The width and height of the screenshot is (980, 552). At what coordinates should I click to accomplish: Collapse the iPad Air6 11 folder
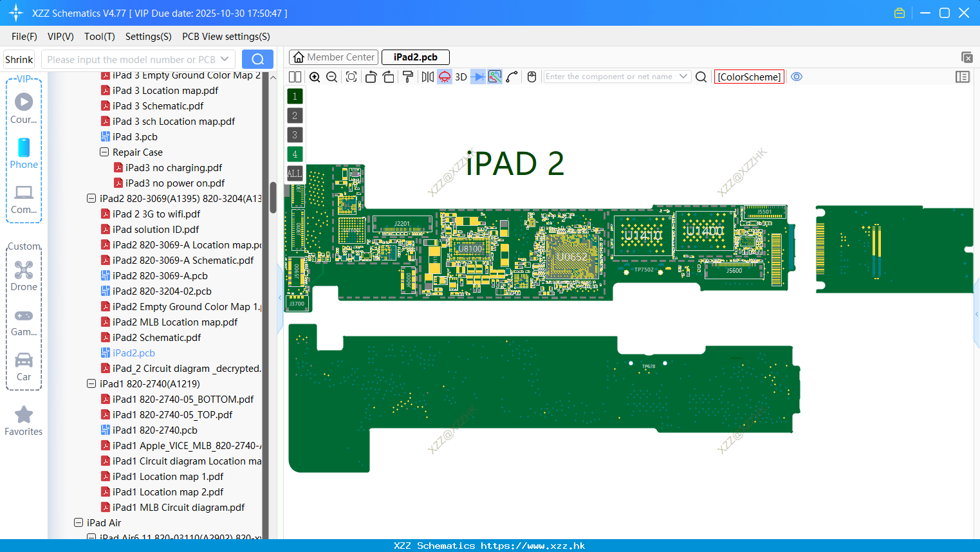point(91,537)
